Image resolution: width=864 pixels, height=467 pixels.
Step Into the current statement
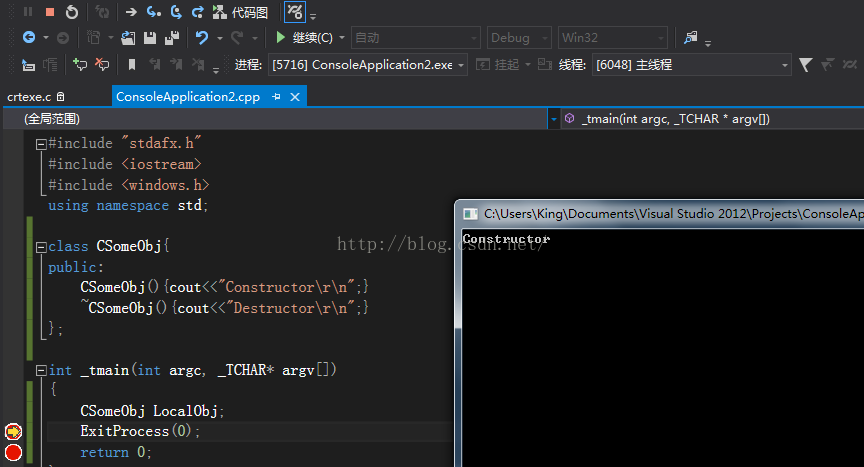pos(154,12)
